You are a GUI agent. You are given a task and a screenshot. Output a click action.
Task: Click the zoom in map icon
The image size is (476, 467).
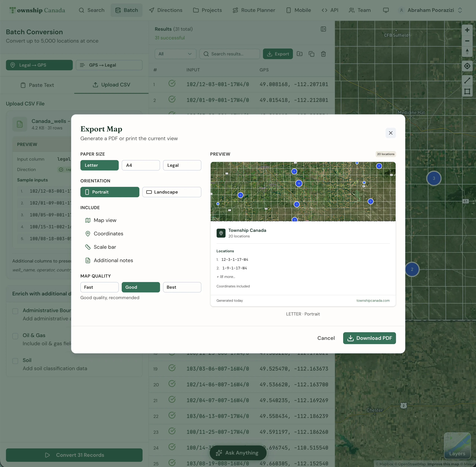tap(467, 30)
